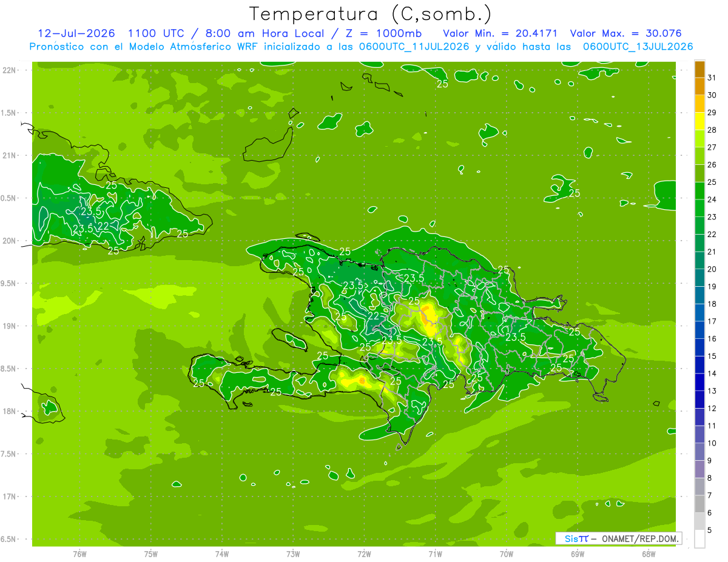Screen dimensions: 728x562
Task: Select the 'Z = 1000mb' level text
Action: tap(382, 33)
